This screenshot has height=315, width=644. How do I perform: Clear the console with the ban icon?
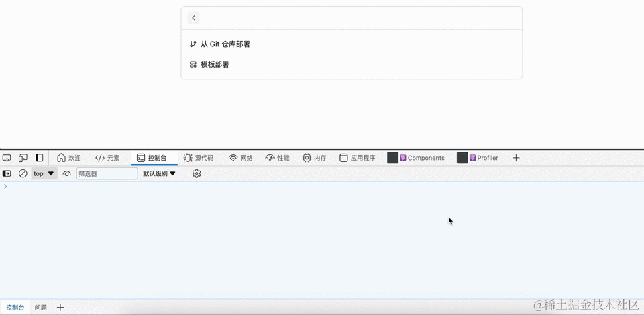pos(23,173)
